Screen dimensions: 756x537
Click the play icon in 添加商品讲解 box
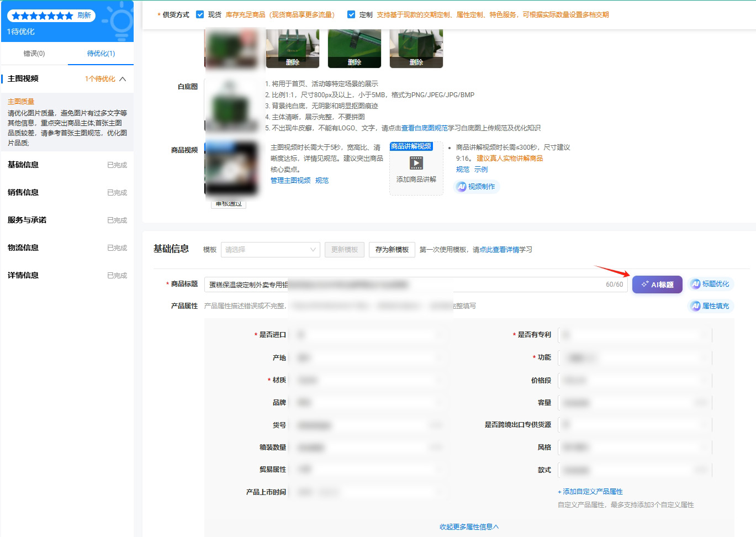(x=416, y=162)
